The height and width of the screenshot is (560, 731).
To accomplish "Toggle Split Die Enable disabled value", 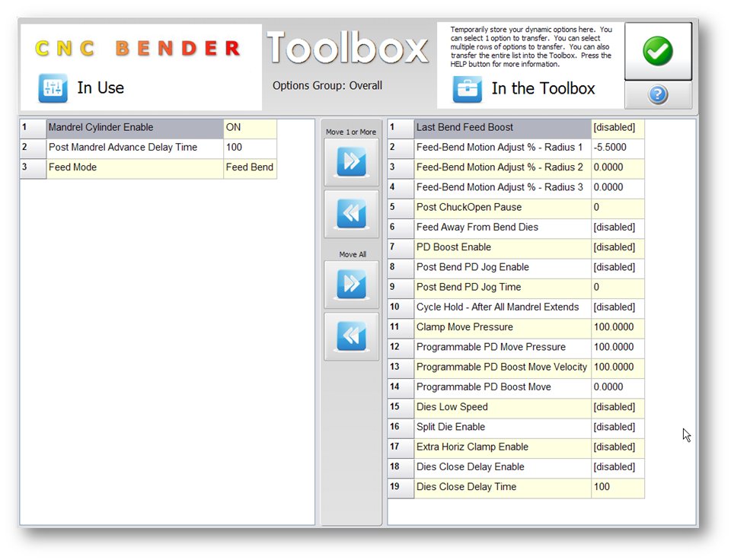I will tap(617, 428).
